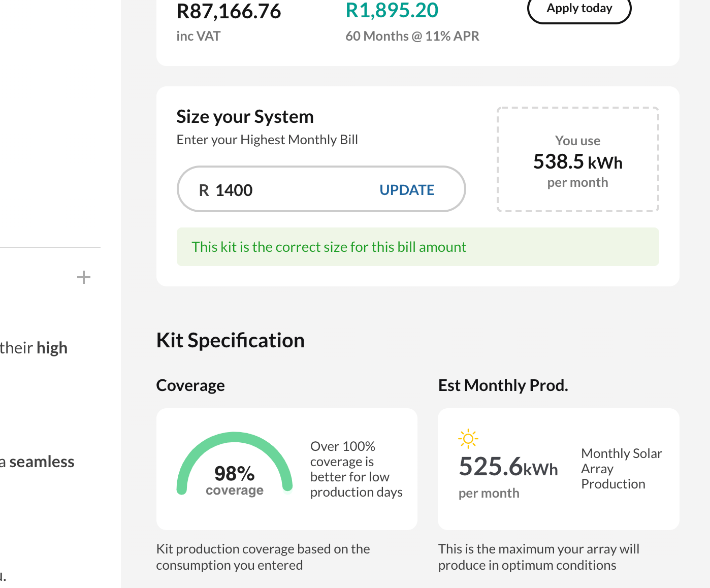Click the green correct size message
The image size is (710, 588).
click(417, 247)
